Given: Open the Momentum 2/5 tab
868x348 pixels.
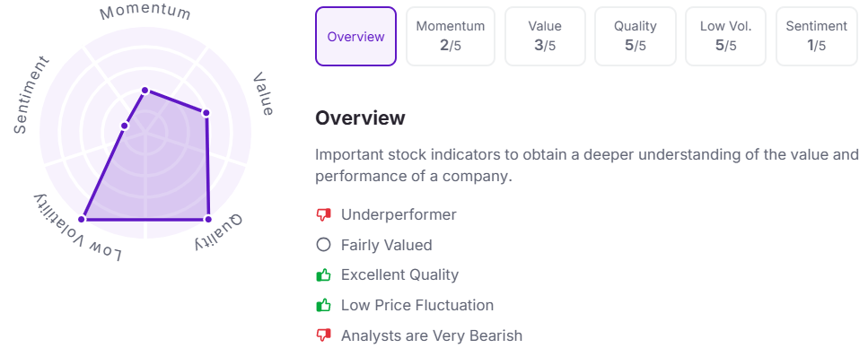Looking at the screenshot, I should (450, 37).
